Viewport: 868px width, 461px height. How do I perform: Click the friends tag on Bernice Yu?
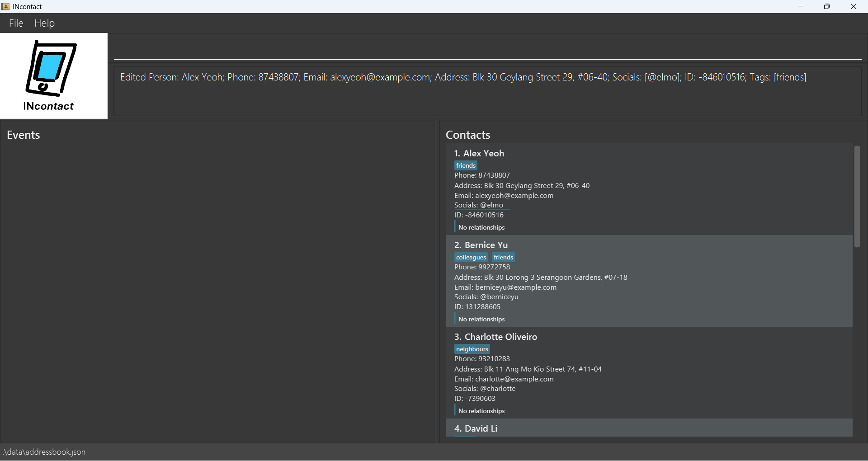click(503, 257)
